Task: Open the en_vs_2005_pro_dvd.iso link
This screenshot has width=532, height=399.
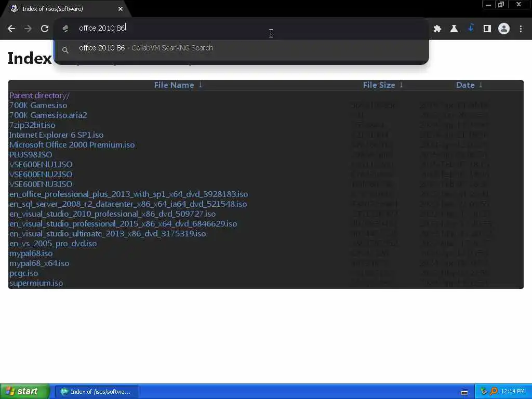Action: 53,243
